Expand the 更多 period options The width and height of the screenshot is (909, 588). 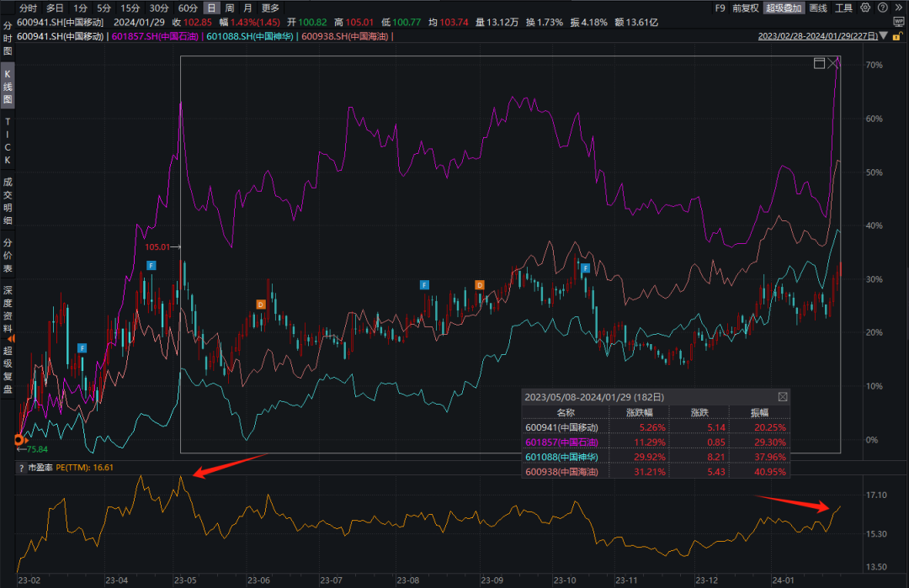pos(270,8)
